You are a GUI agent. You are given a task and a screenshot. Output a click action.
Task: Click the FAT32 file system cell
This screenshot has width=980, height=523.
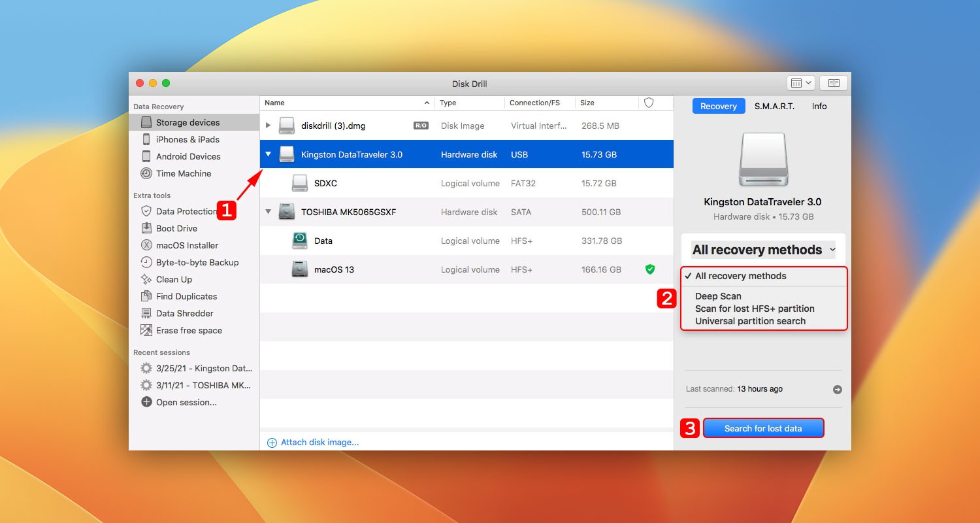point(523,183)
